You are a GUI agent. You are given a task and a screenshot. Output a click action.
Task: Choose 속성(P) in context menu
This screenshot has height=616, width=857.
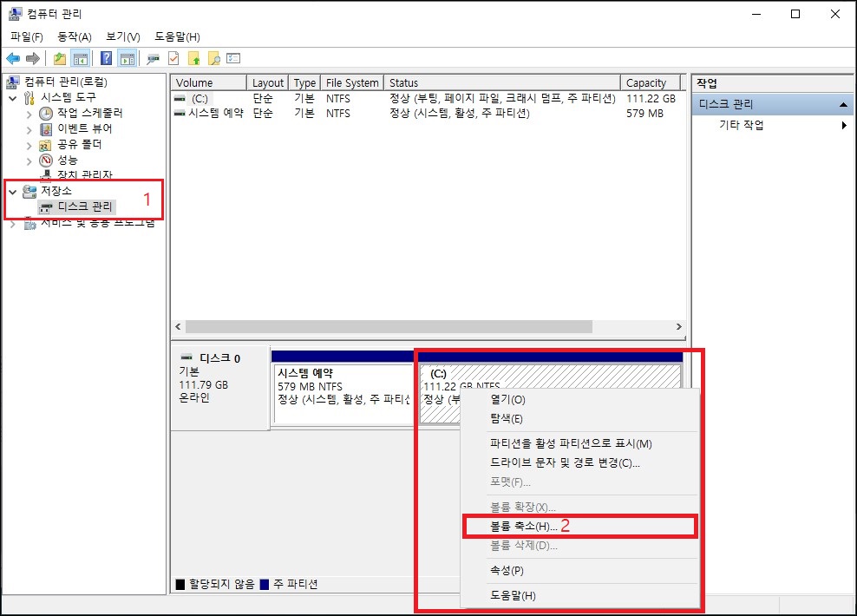tap(580, 571)
